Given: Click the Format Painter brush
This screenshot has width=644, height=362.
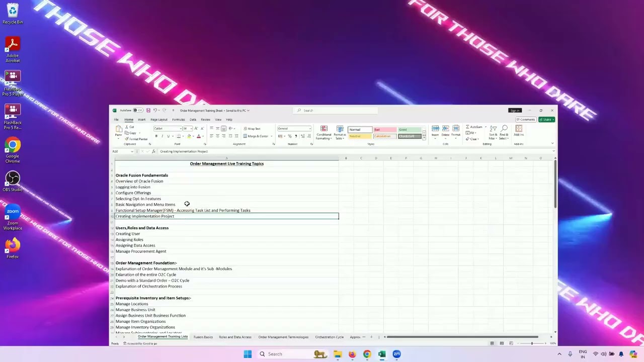Looking at the screenshot, I should (127, 139).
